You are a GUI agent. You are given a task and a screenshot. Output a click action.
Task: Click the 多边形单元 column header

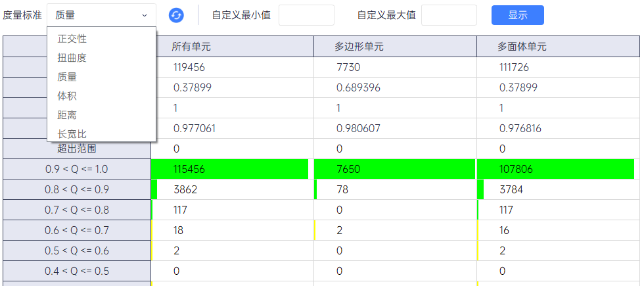click(395, 47)
